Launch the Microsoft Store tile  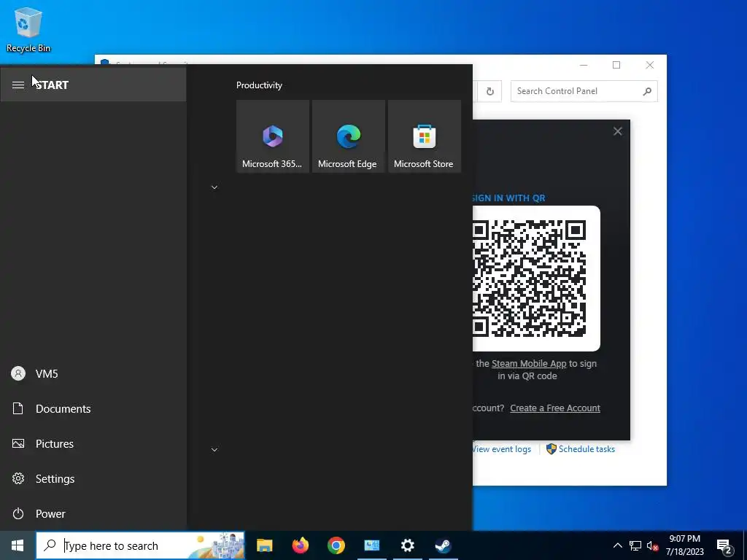(425, 136)
